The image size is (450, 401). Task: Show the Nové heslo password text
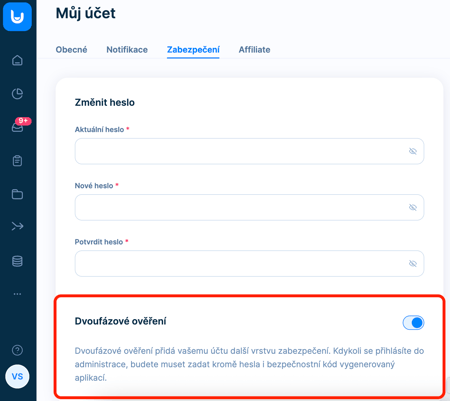[413, 207]
